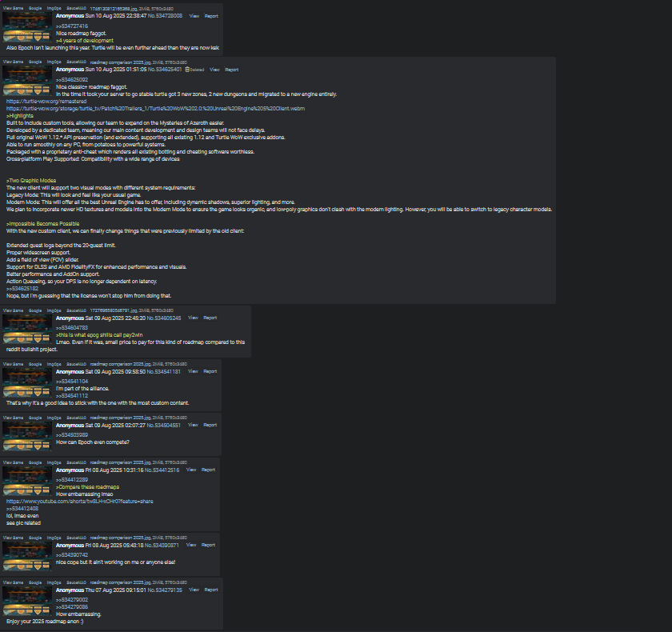Click View Same above post No.534279135
This screenshot has height=632, width=672.
coord(13,582)
